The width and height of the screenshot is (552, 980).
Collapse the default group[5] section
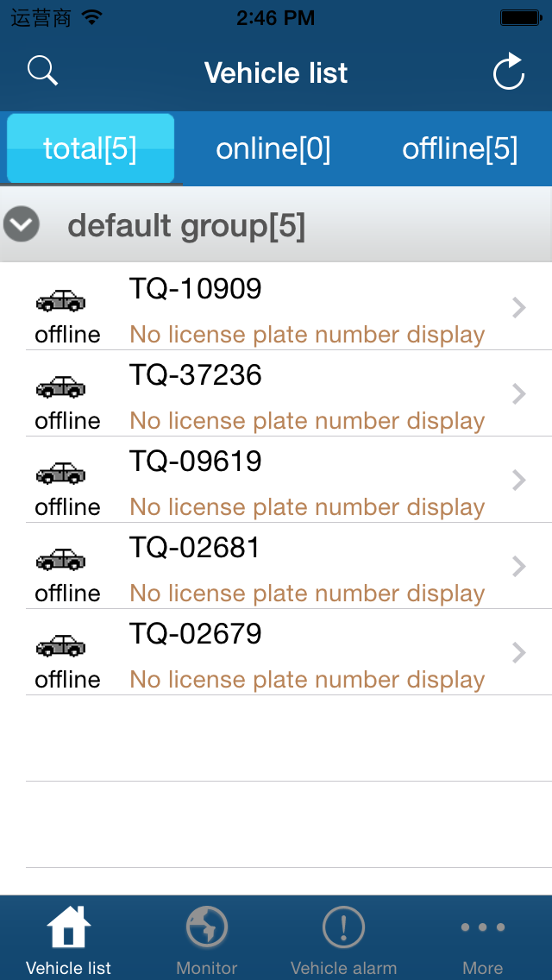tap(22, 225)
